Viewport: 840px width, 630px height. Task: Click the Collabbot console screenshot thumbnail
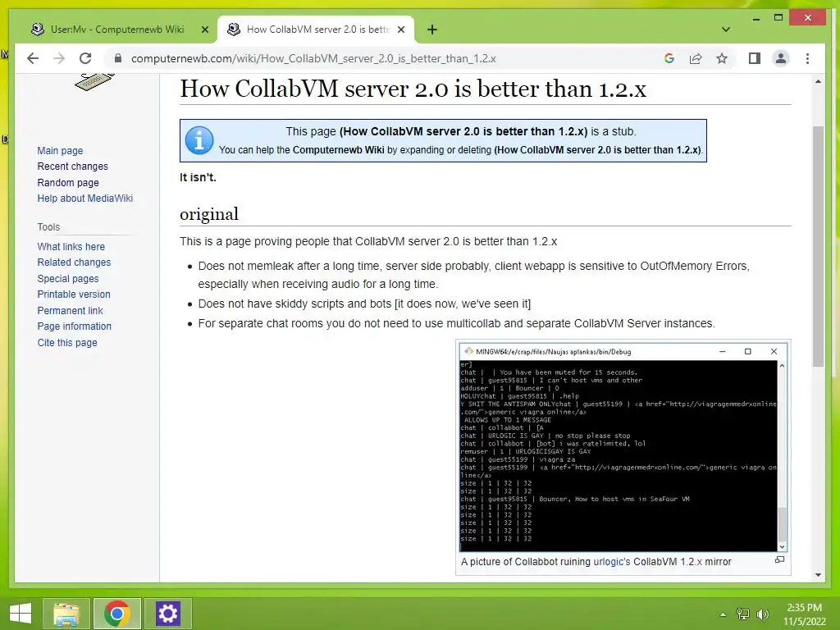(x=623, y=449)
